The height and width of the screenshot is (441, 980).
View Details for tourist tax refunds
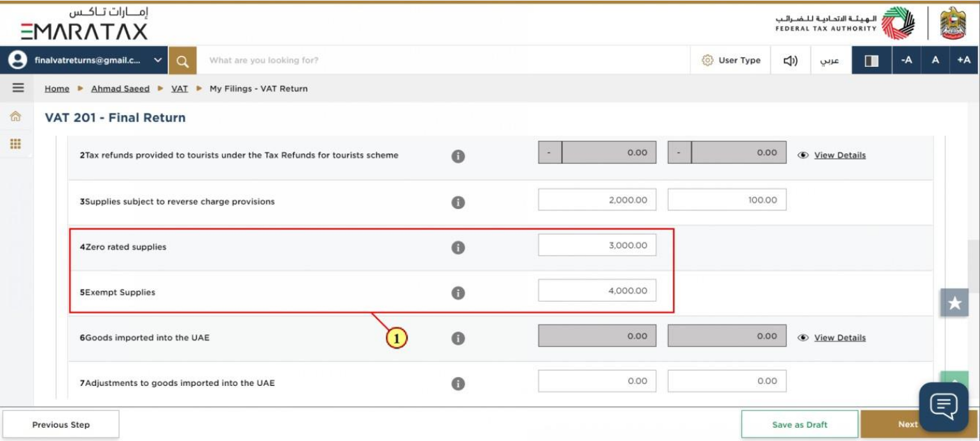[840, 155]
